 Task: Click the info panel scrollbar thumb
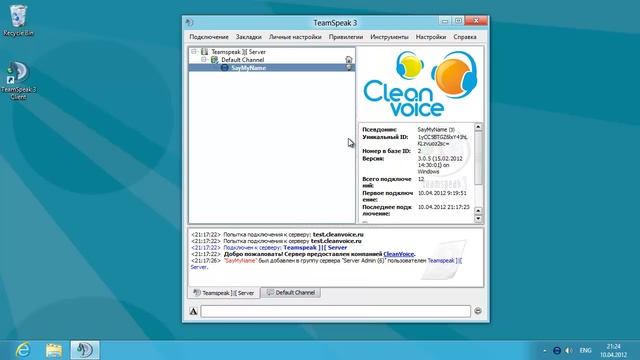point(478,158)
